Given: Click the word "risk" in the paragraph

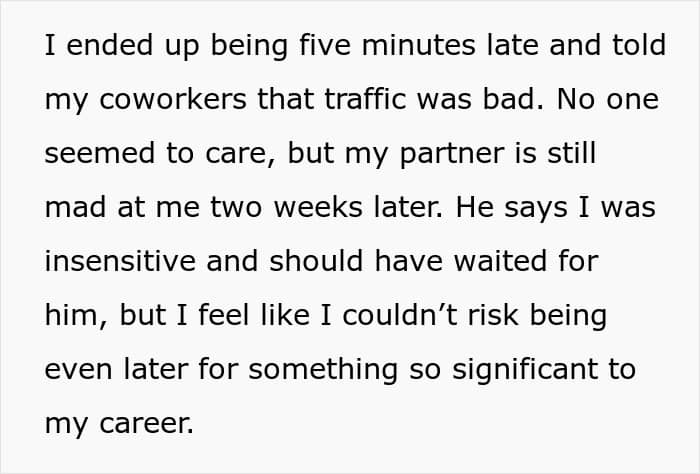Looking at the screenshot, I should point(493,314).
